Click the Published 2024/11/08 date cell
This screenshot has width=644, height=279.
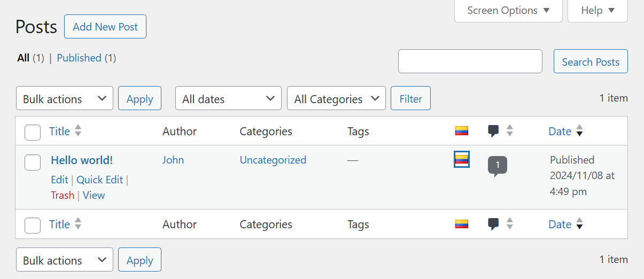(x=582, y=175)
